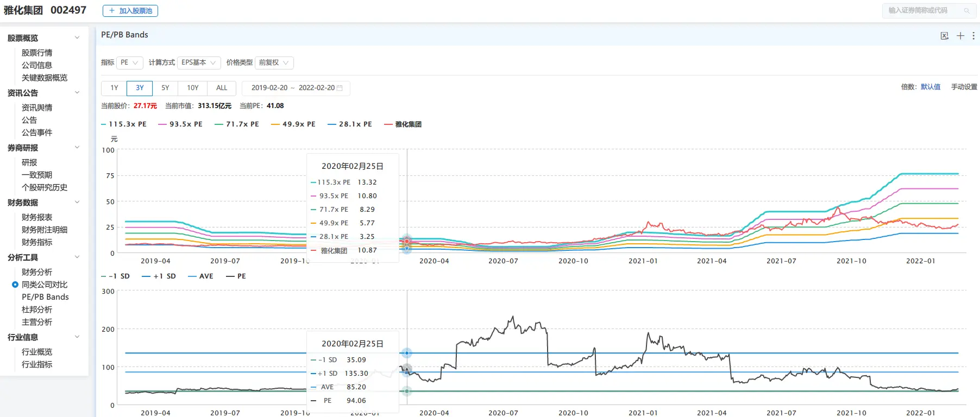Add stock to pool with 加入股票池
980x417 pixels.
130,10
